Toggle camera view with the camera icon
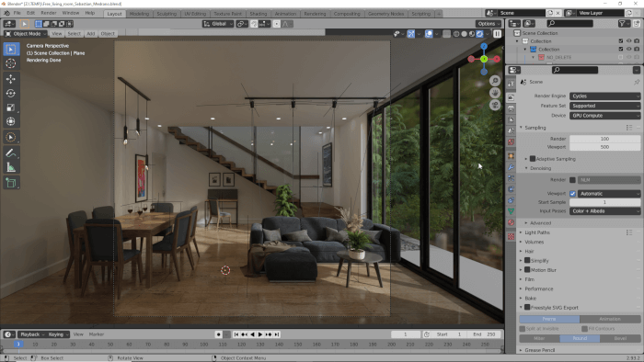This screenshot has height=362, width=644. click(495, 106)
